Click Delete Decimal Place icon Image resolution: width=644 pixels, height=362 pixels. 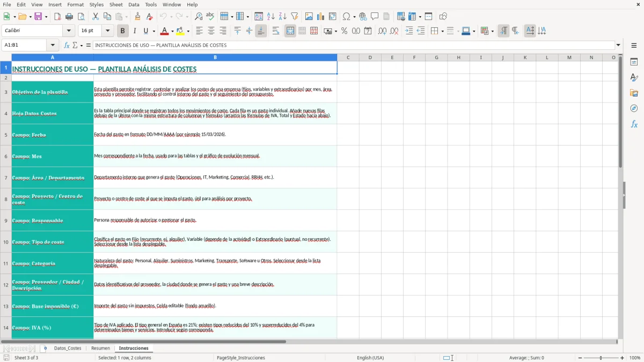[394, 31]
